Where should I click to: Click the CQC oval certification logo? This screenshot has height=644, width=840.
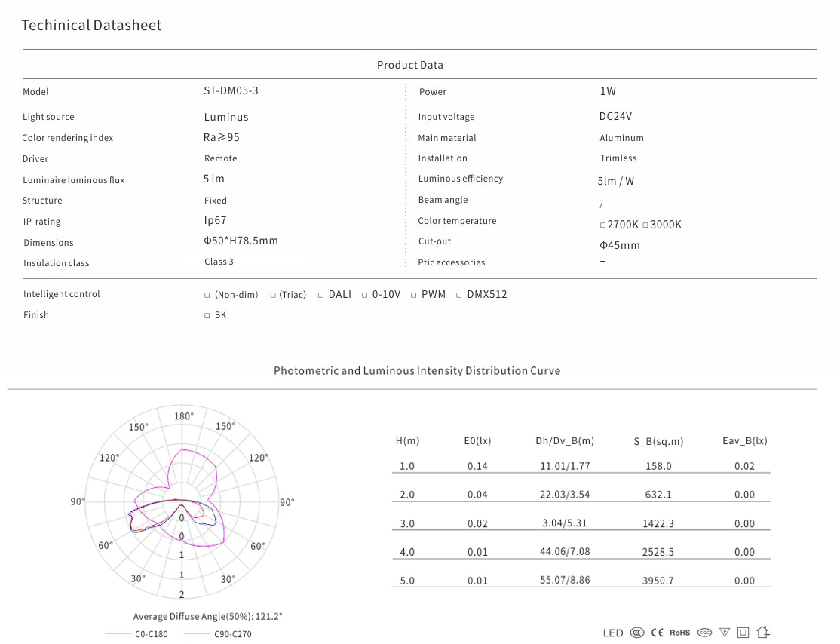pos(704,633)
